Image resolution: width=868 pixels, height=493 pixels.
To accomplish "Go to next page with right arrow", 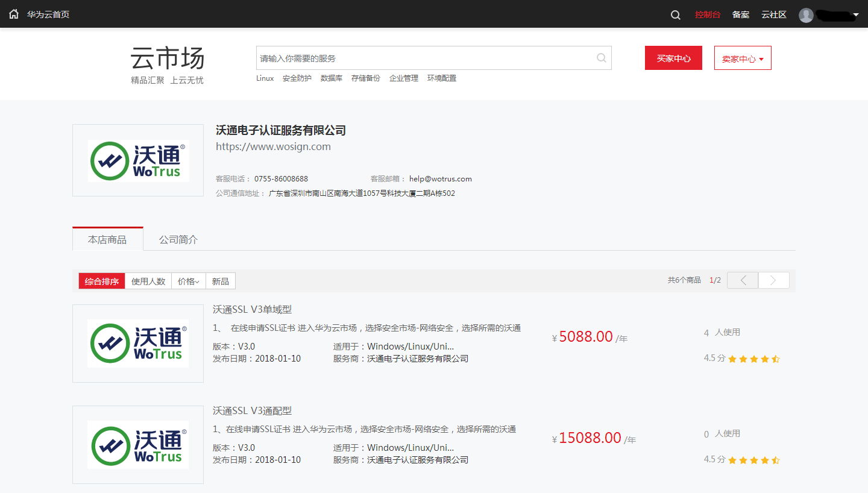I will pyautogui.click(x=773, y=280).
